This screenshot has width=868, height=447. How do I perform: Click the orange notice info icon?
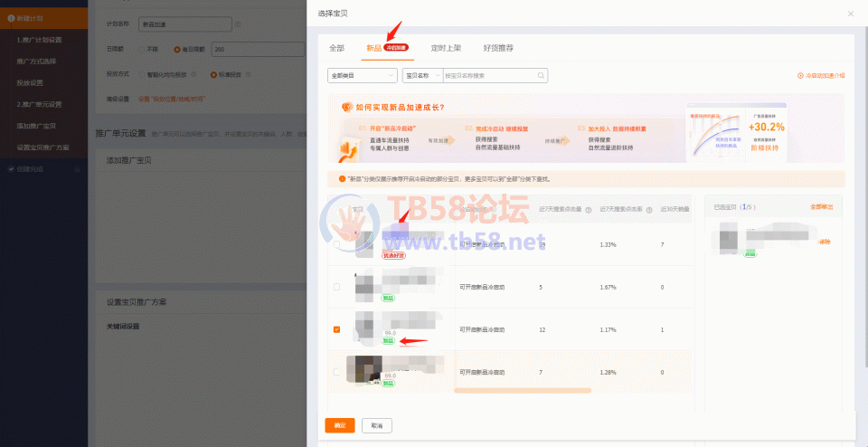[x=342, y=179]
